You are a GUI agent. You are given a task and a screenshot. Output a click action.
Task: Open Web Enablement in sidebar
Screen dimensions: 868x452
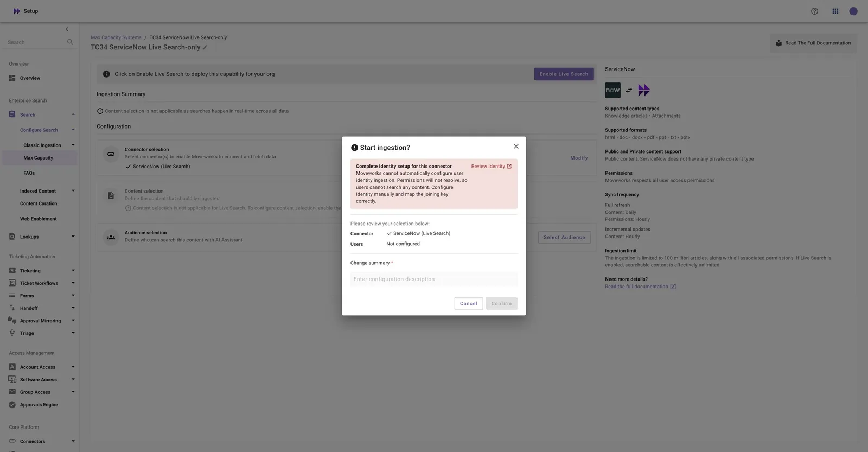(x=39, y=219)
